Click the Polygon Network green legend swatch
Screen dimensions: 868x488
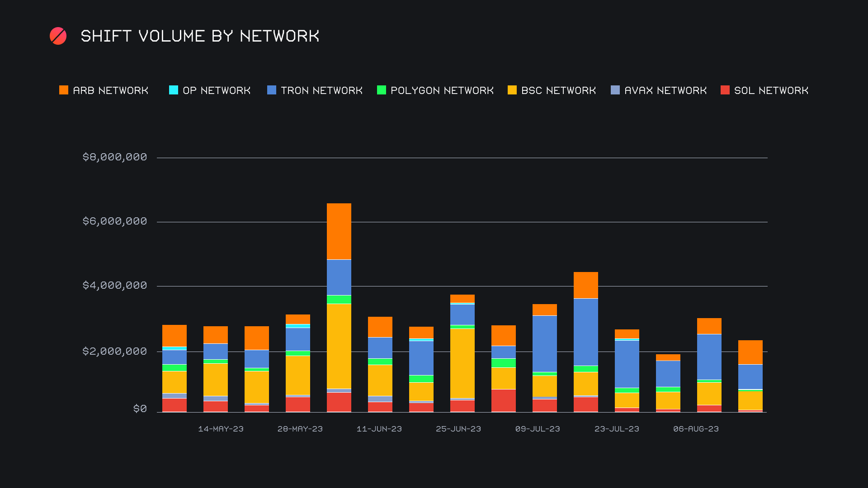tap(382, 90)
